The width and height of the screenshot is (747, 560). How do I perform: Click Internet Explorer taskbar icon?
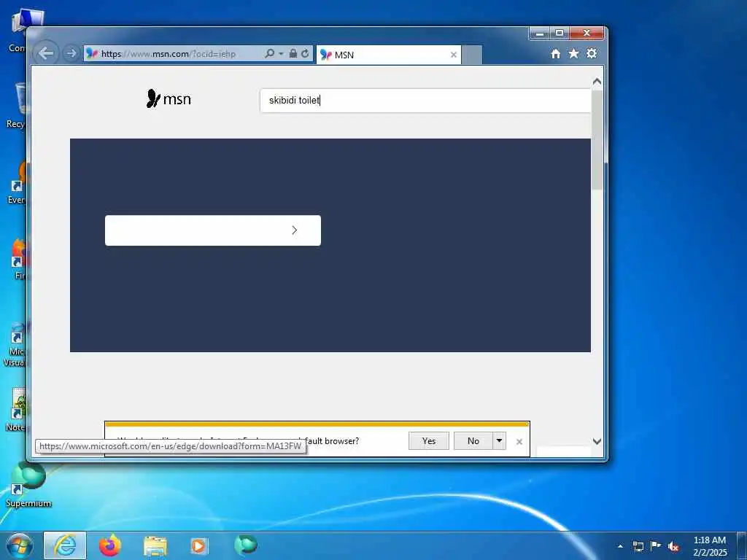click(65, 545)
